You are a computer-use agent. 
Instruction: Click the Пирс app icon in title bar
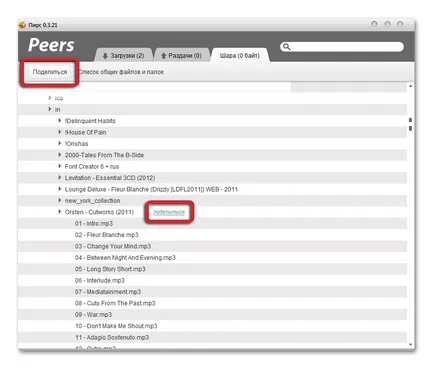click(x=23, y=25)
